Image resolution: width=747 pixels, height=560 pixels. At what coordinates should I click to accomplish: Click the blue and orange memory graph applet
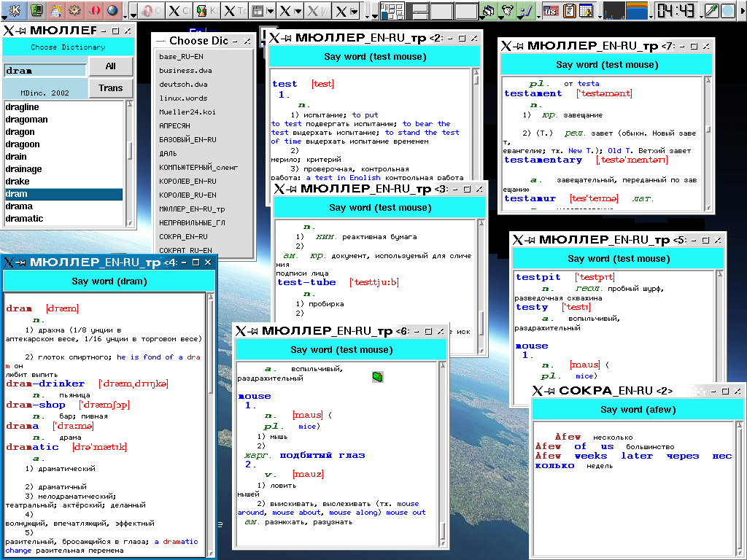point(636,10)
